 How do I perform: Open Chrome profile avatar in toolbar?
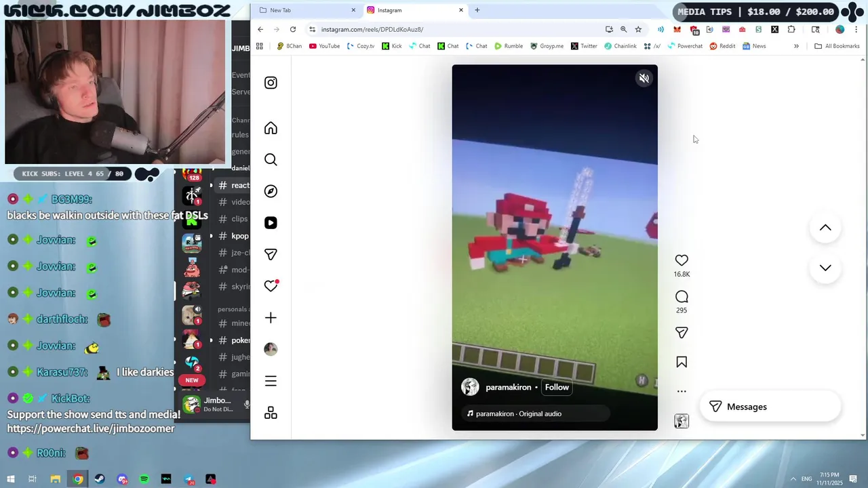(840, 29)
